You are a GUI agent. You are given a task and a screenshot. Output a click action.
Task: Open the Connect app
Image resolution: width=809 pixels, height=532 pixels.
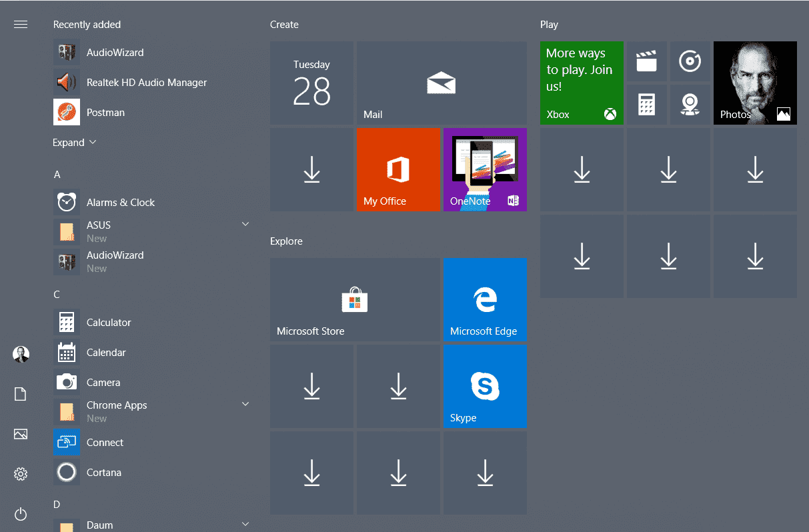(x=151, y=443)
